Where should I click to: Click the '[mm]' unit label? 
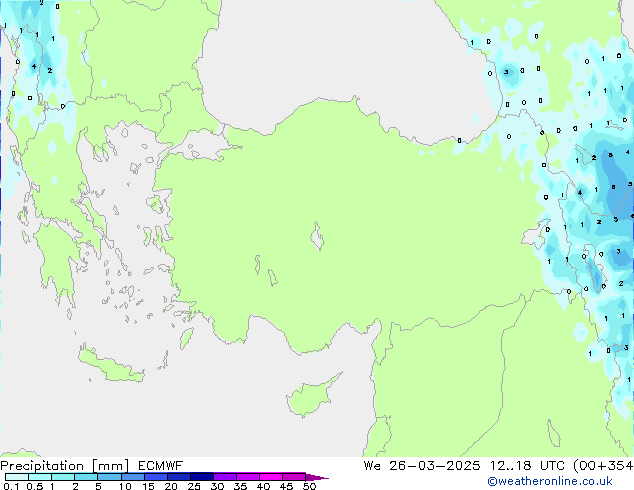point(110,466)
